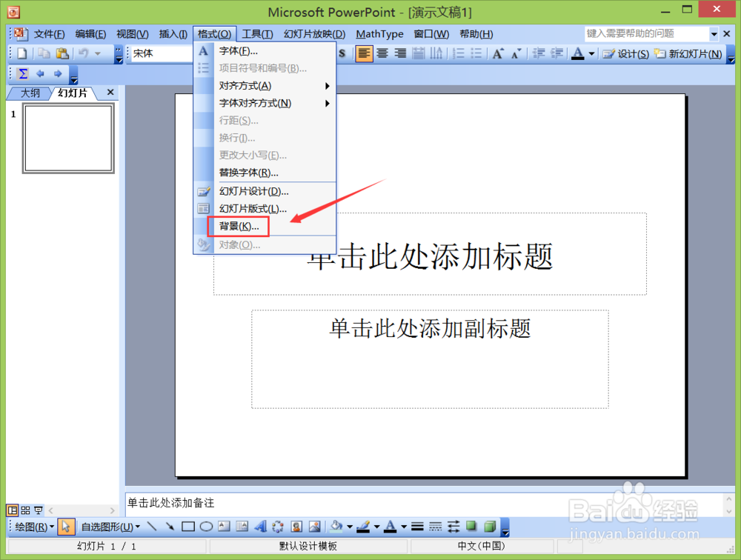This screenshot has height=560, width=741.
Task: Open the Edit (编辑) menu
Action: pyautogui.click(x=90, y=34)
